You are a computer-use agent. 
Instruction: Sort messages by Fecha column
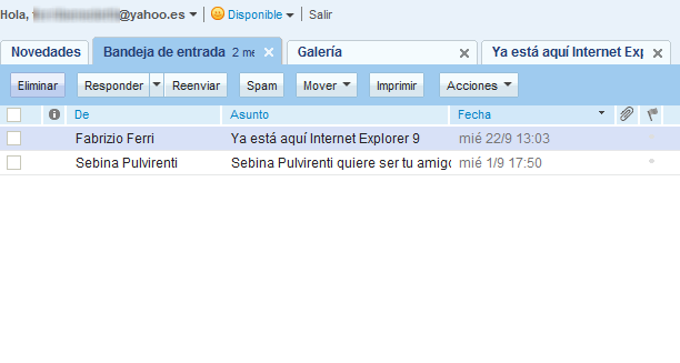pos(474,114)
